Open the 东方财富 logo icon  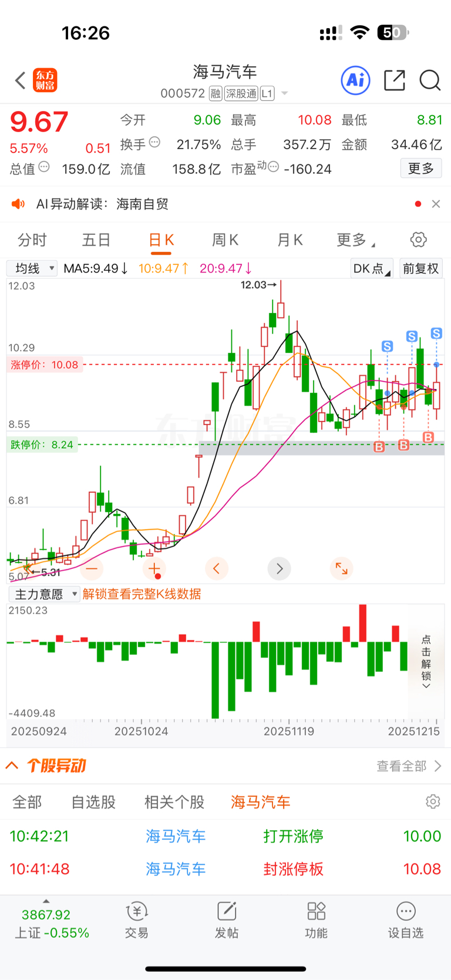point(45,80)
